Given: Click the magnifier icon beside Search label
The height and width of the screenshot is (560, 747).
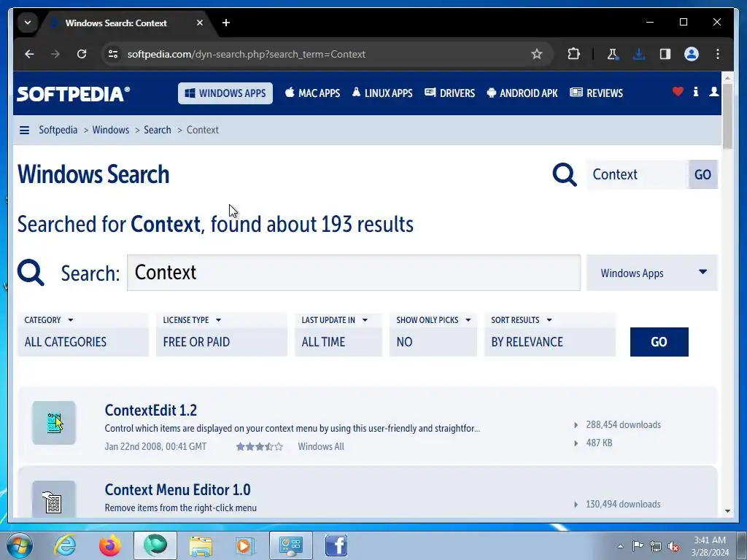Looking at the screenshot, I should coord(31,273).
